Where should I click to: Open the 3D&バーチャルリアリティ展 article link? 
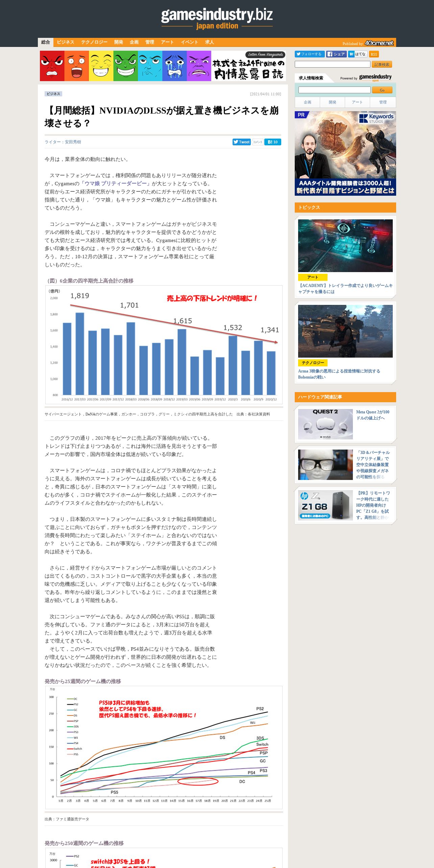click(373, 465)
